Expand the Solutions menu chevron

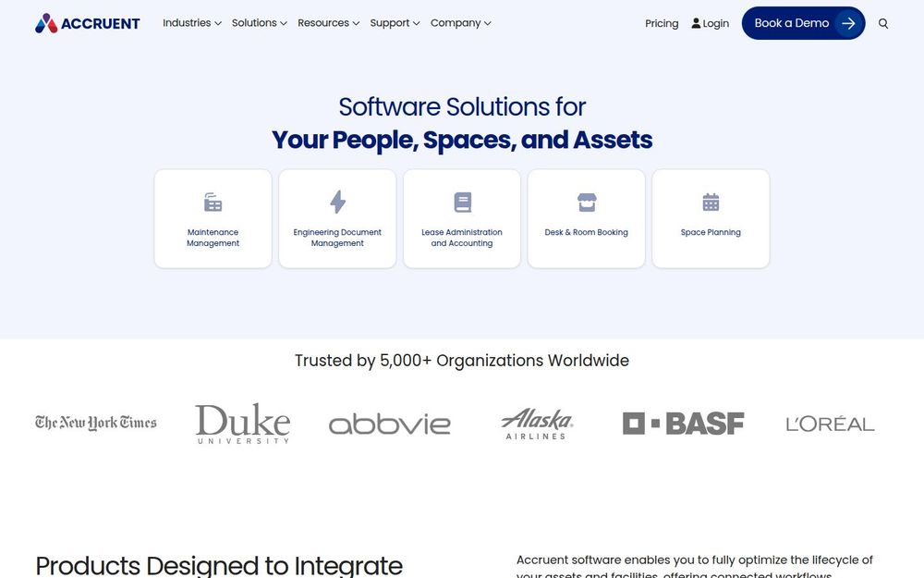[x=284, y=24]
